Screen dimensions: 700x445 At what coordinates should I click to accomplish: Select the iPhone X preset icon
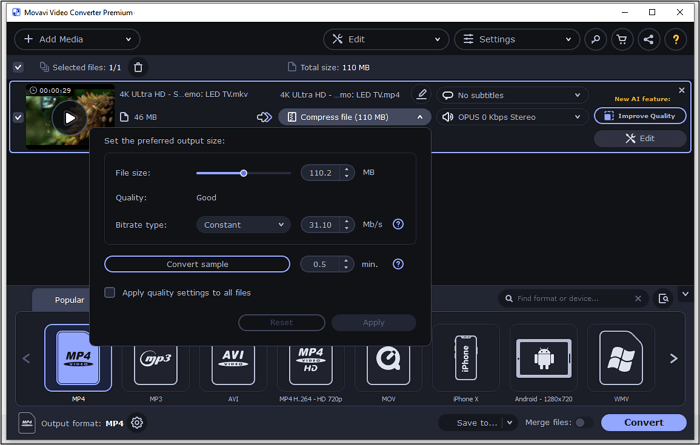463,358
